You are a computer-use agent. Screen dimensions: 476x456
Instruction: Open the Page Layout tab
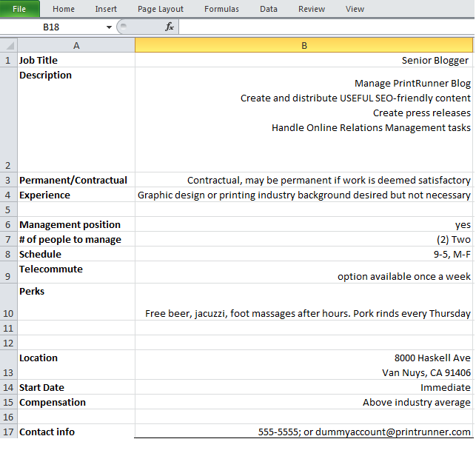click(161, 9)
